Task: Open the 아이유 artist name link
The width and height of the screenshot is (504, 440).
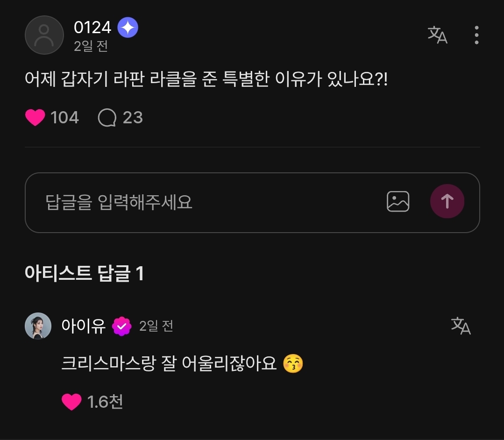Action: 84,326
